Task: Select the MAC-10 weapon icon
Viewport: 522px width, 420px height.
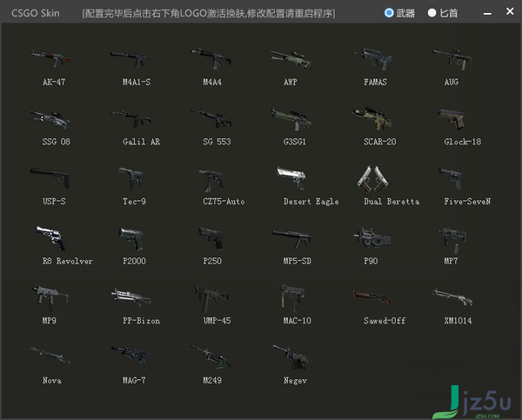Action: (x=291, y=297)
